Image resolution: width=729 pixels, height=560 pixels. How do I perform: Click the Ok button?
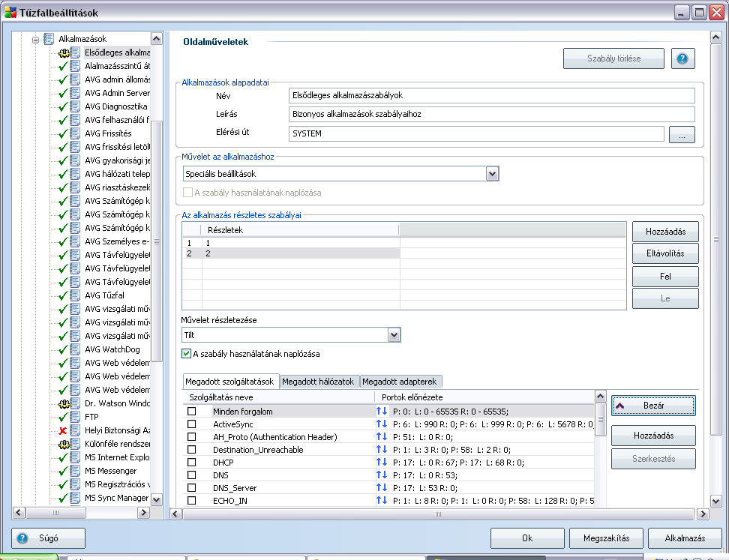tap(527, 538)
